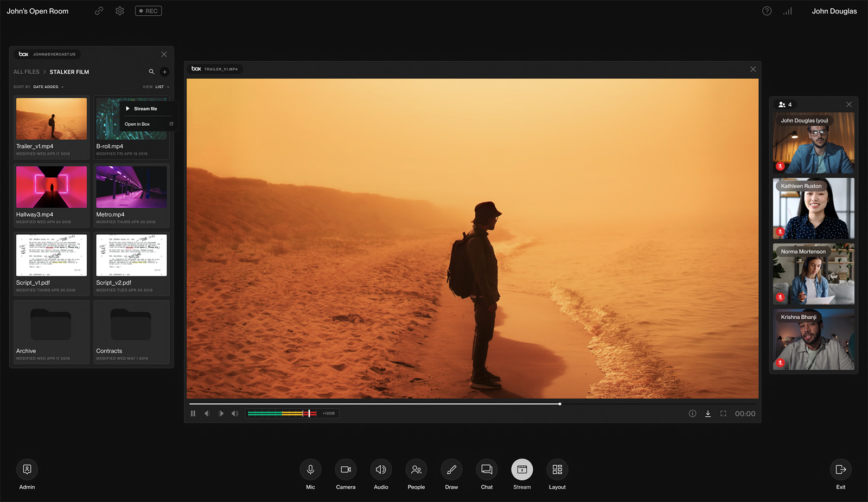Toggle Kathleen Ruston muted mic indicator
Image resolution: width=868 pixels, height=502 pixels.
(780, 232)
